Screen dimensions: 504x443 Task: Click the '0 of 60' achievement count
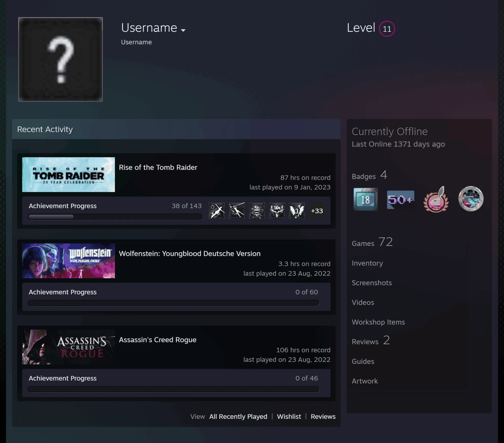(307, 292)
